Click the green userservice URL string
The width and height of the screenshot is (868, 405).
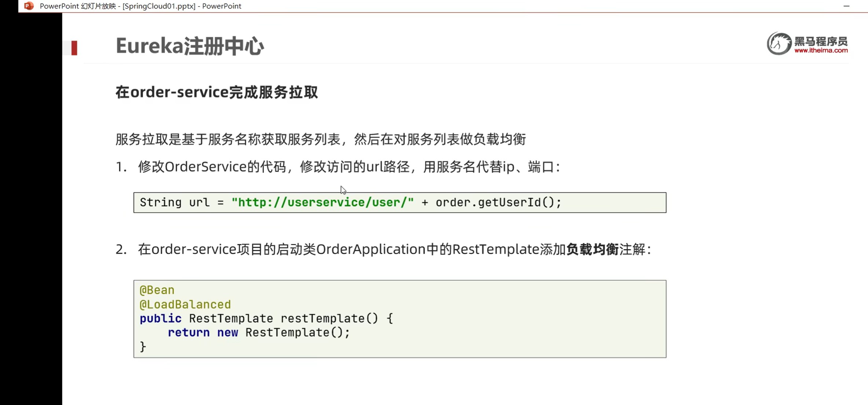[323, 202]
